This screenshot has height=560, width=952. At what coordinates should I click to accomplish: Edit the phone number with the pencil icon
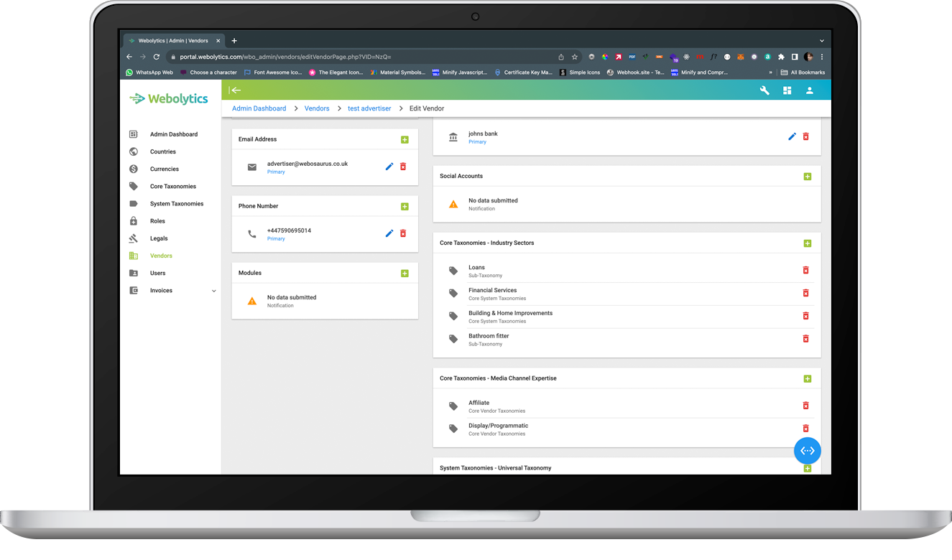[x=389, y=233]
